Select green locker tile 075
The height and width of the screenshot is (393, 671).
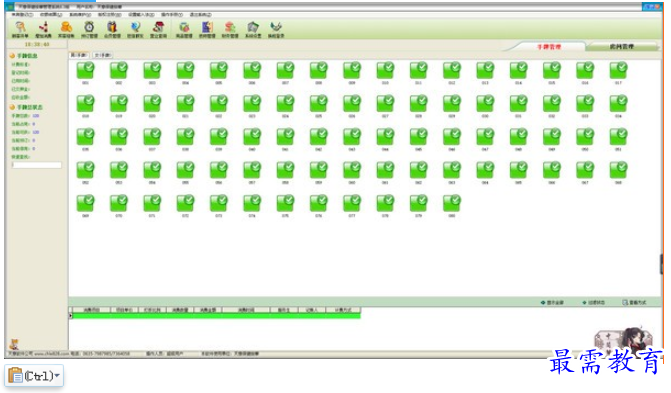click(x=285, y=203)
